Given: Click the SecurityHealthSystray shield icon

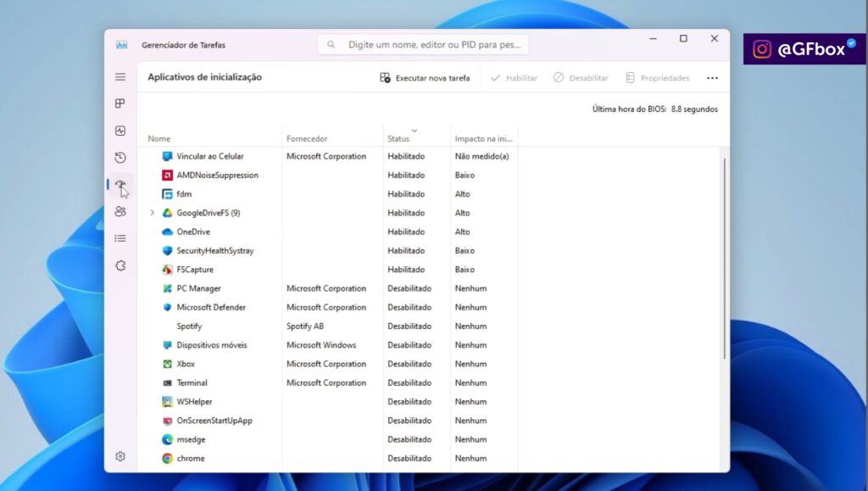Looking at the screenshot, I should point(167,251).
